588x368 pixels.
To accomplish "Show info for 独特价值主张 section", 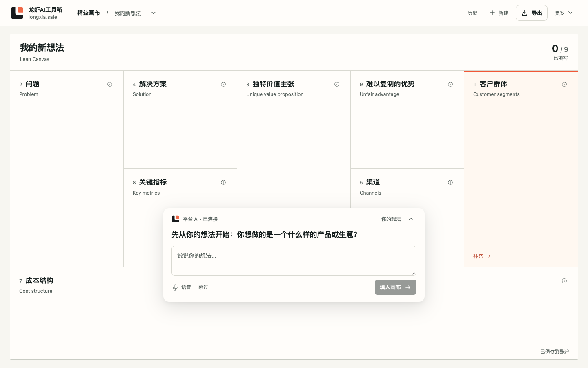I will (337, 84).
